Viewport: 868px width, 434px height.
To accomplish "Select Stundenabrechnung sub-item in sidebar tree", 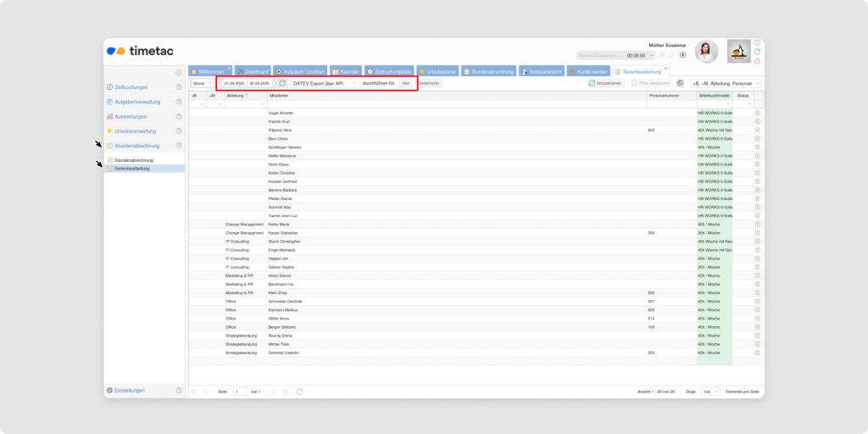I will 133,160.
